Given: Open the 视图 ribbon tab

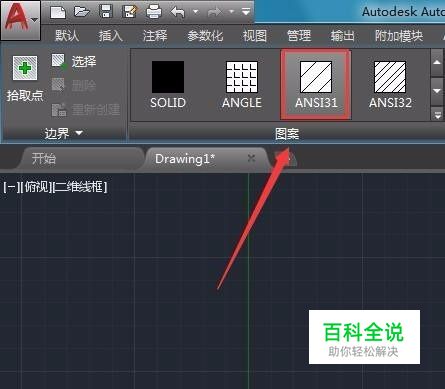Looking at the screenshot, I should (x=255, y=35).
